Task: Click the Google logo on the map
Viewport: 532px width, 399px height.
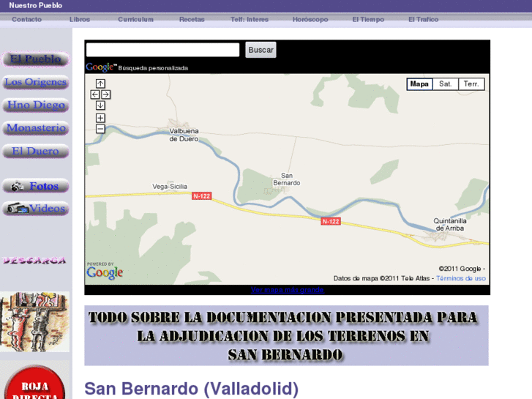Action: [105, 272]
